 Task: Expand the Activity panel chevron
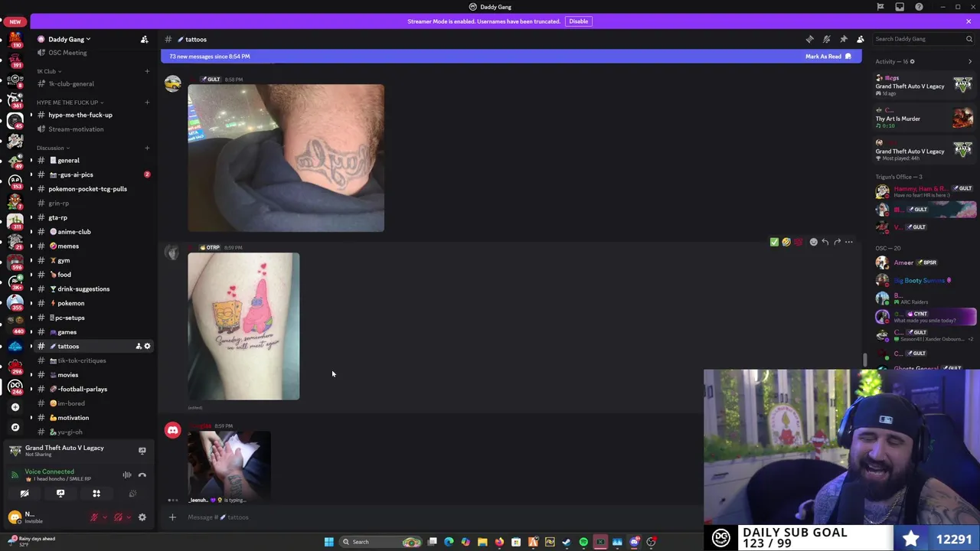pos(970,61)
